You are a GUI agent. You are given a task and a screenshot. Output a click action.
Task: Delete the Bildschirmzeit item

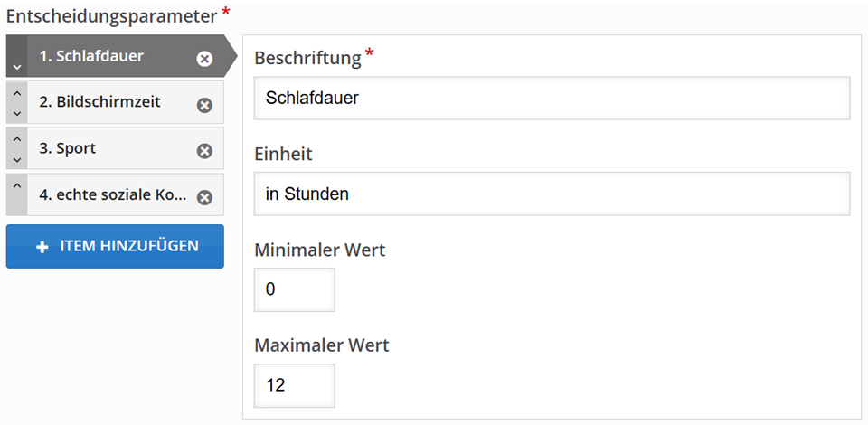point(204,105)
